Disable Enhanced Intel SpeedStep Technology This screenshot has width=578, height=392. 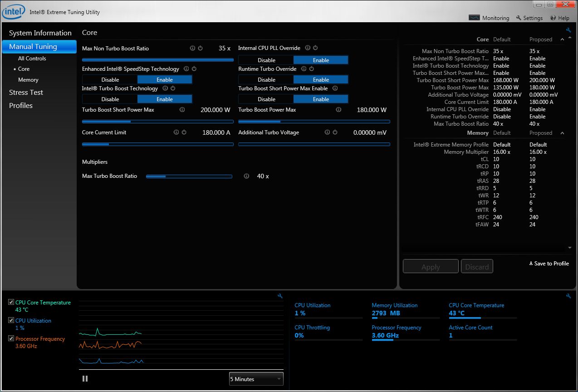click(x=110, y=79)
